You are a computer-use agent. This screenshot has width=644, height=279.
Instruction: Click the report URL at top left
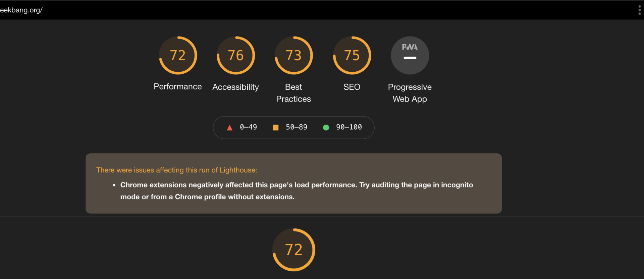21,10
